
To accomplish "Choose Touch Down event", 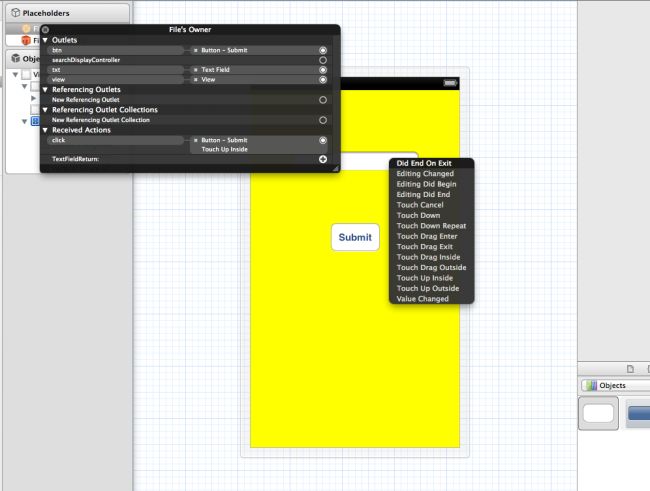I will click(x=432, y=215).
